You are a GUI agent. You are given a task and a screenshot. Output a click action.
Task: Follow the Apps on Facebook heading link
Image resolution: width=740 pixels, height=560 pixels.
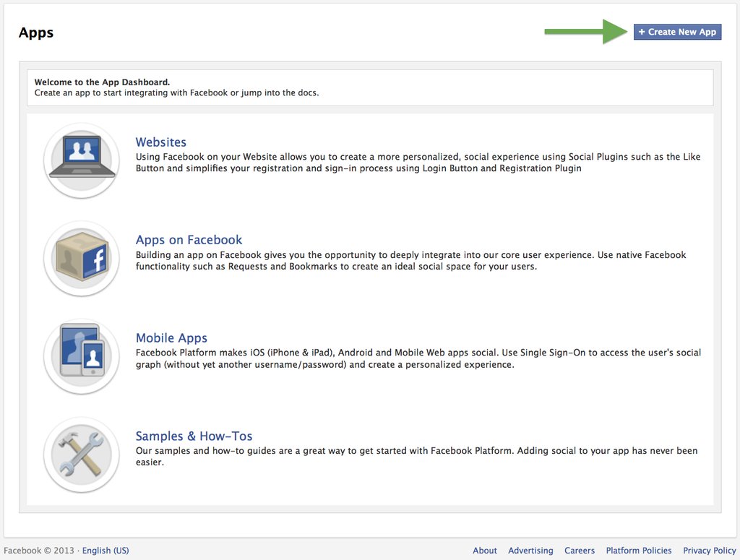[189, 240]
